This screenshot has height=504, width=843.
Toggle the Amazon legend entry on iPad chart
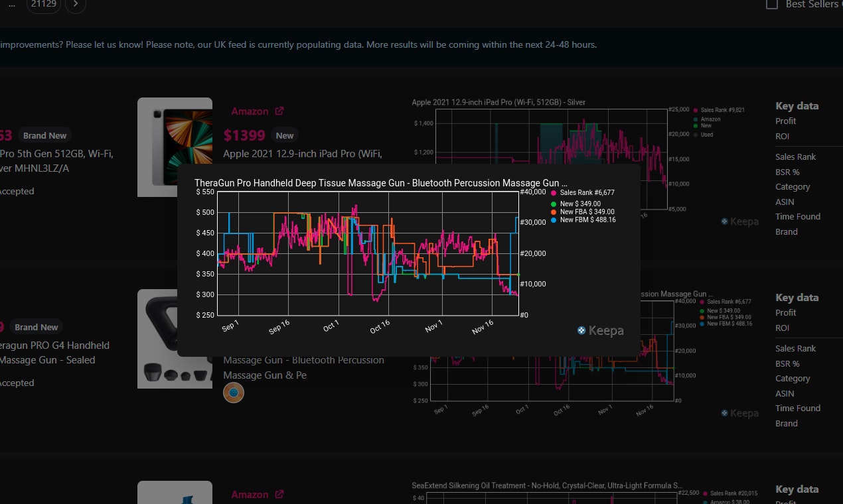706,119
